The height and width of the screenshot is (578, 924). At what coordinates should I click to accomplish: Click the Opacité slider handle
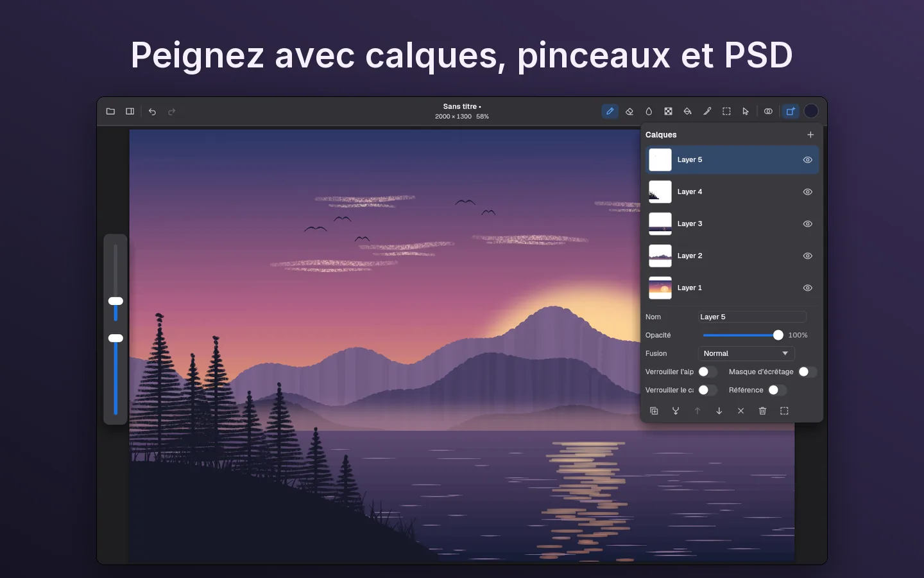[x=778, y=335]
